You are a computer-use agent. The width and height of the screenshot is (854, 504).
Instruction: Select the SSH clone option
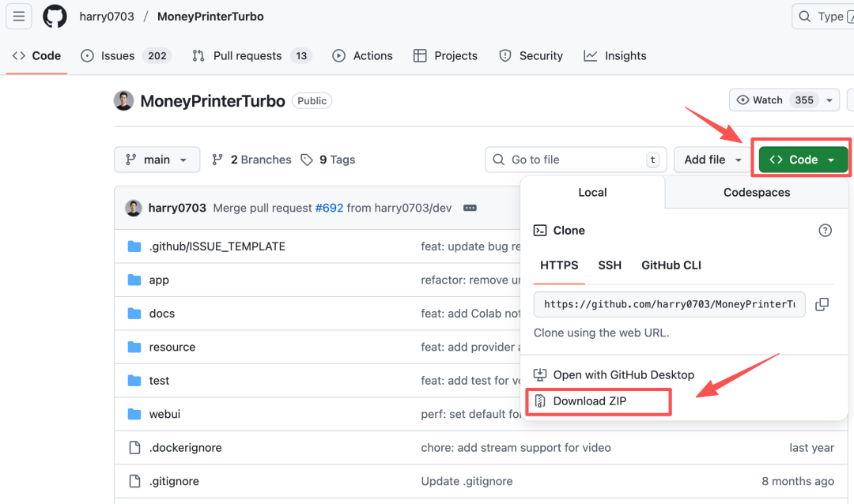(610, 265)
